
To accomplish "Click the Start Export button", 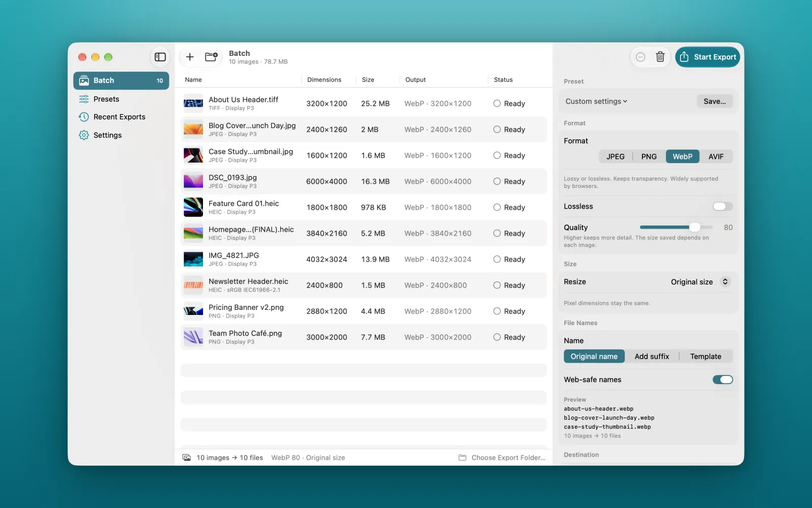I will 707,57.
